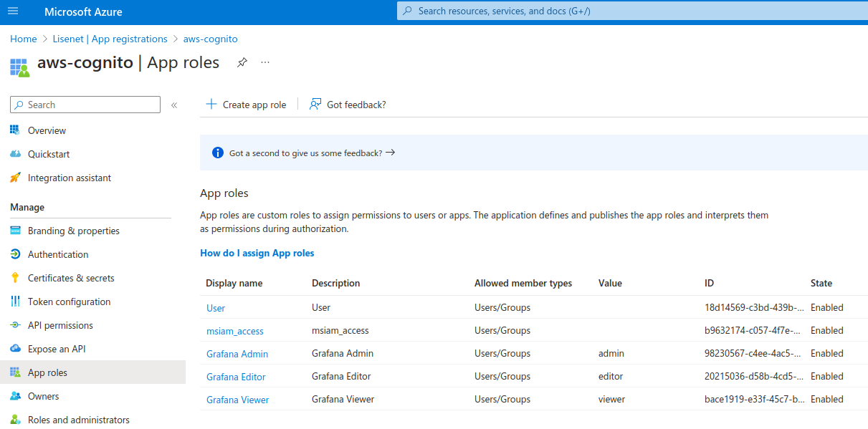868x429 pixels.
Task: Click the Token configuration icon
Action: click(15, 302)
